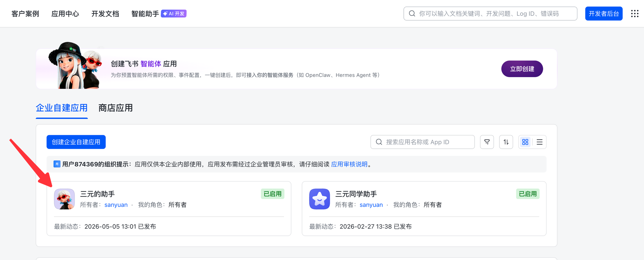Open the sanyuan owner link on 三元同学助手
This screenshot has width=644, height=260.
click(x=371, y=205)
